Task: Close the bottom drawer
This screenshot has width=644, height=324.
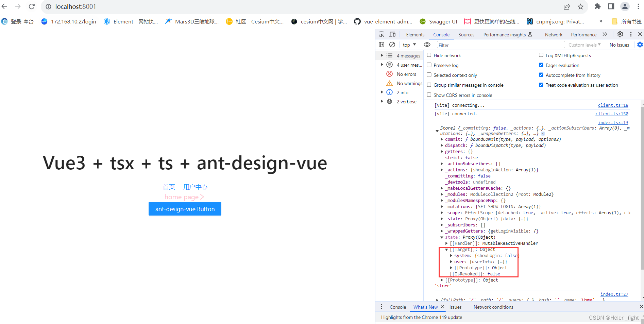Action: (641, 307)
